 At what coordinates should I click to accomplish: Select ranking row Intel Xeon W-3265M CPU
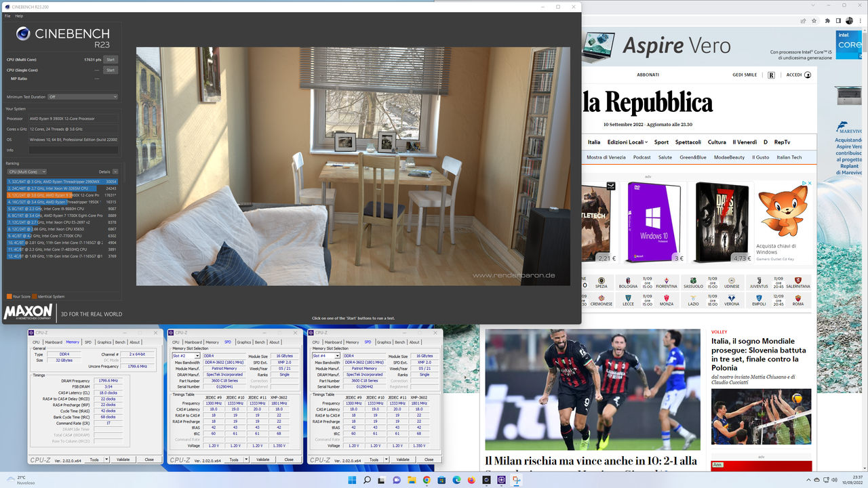pos(62,188)
